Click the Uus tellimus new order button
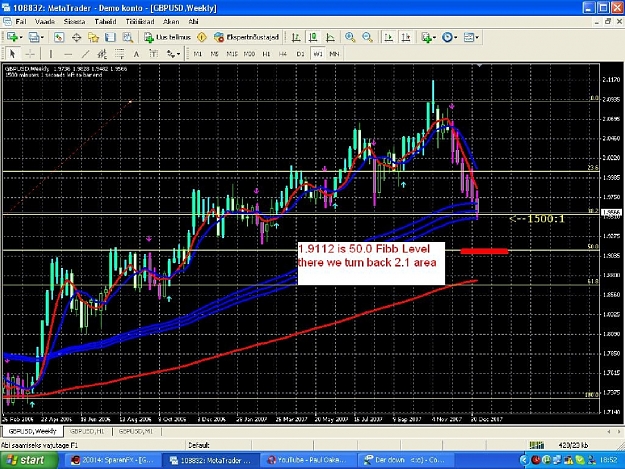The image size is (625, 469). [x=167, y=37]
